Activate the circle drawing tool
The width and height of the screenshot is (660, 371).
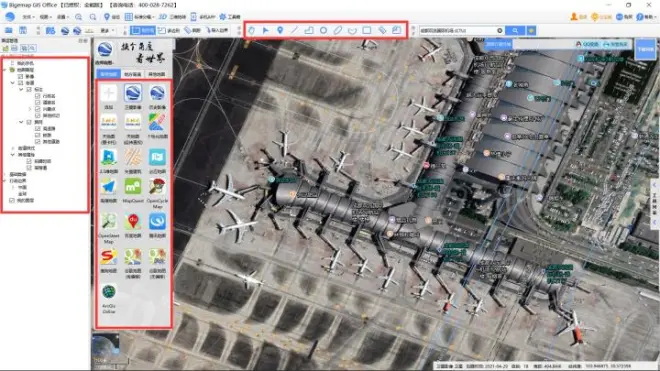323,30
